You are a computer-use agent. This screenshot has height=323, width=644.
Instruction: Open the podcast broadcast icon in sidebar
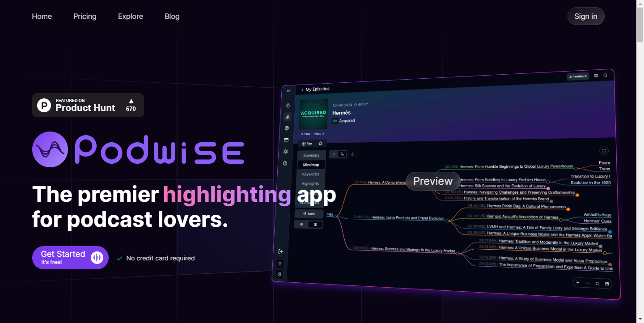[x=287, y=128]
